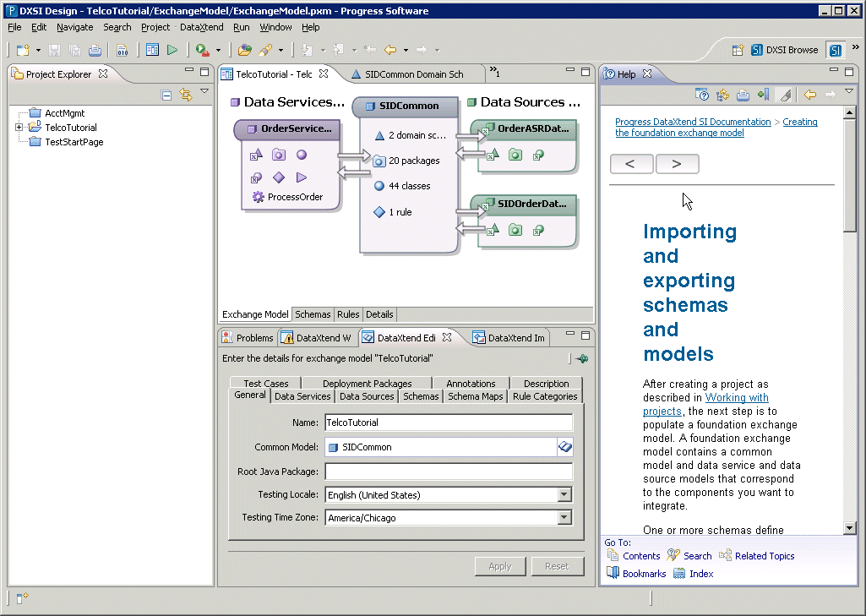866x616 pixels.
Task: Open the Navigate menu
Action: point(74,27)
